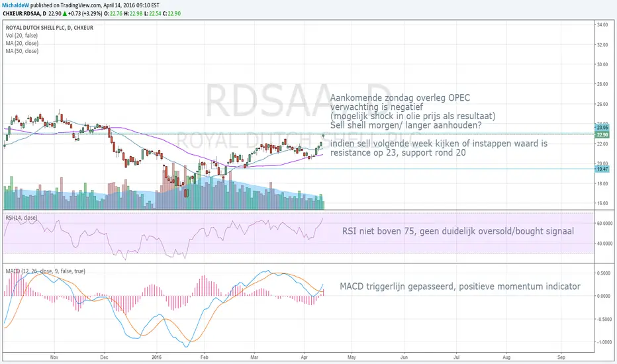617x364 pixels.
Task: Open the MichaldeW author link
Action: tap(15, 5)
